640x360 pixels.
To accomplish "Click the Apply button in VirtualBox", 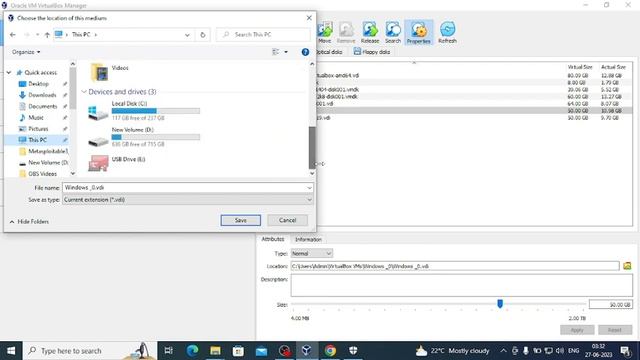I will tap(577, 330).
